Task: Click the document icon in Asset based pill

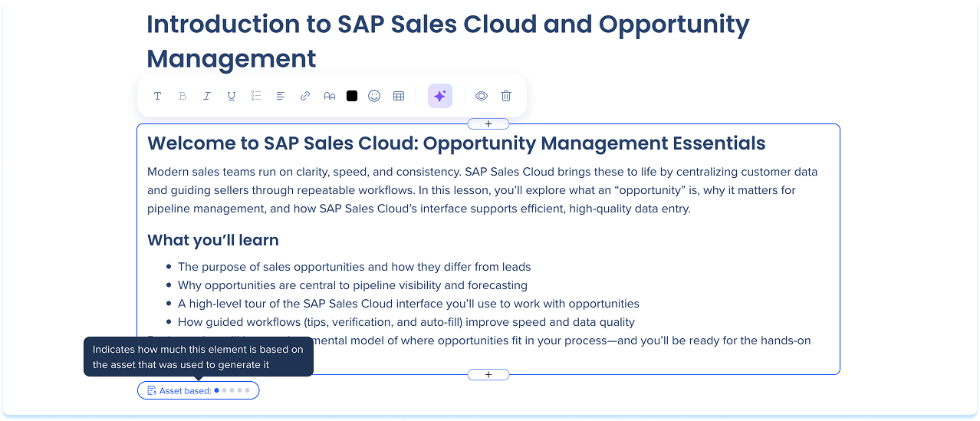Action: [x=152, y=391]
